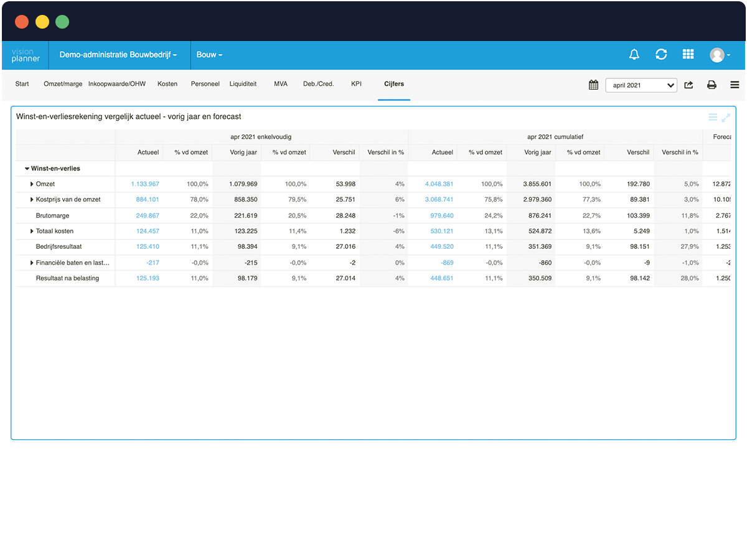747x560 pixels.
Task: Click the panel title Winst-en-verliesrekening vergelijk
Action: pyautogui.click(x=128, y=116)
